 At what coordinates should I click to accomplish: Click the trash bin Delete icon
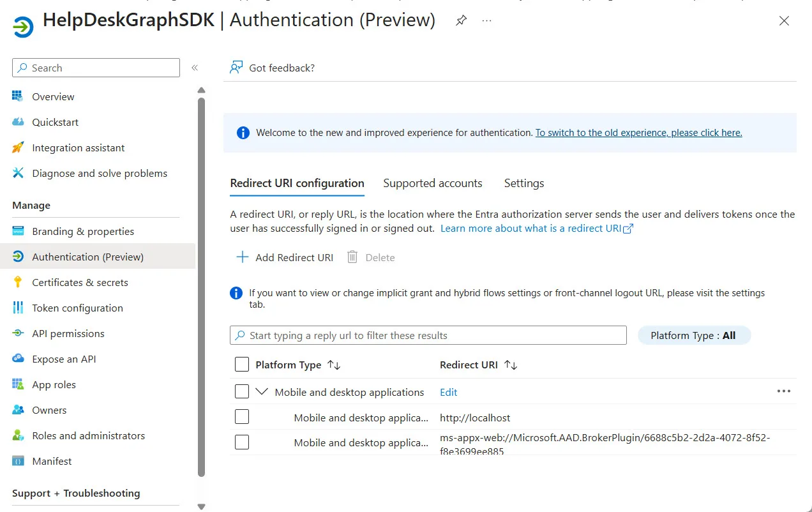[352, 257]
